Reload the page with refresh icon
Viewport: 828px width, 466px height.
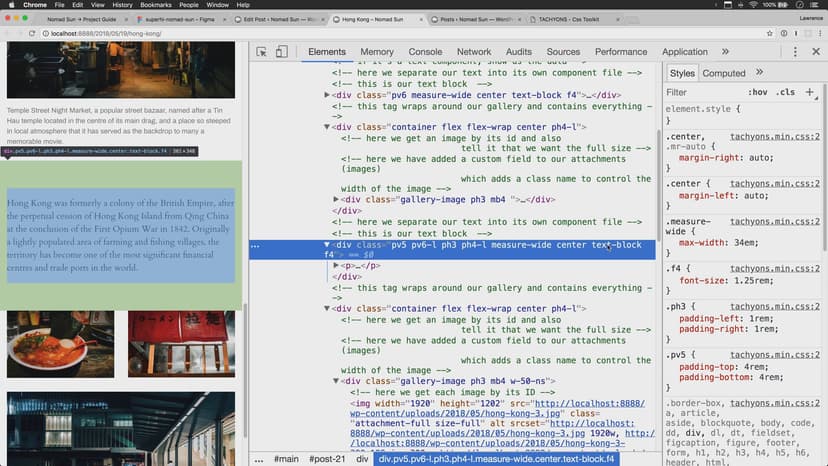[32, 34]
